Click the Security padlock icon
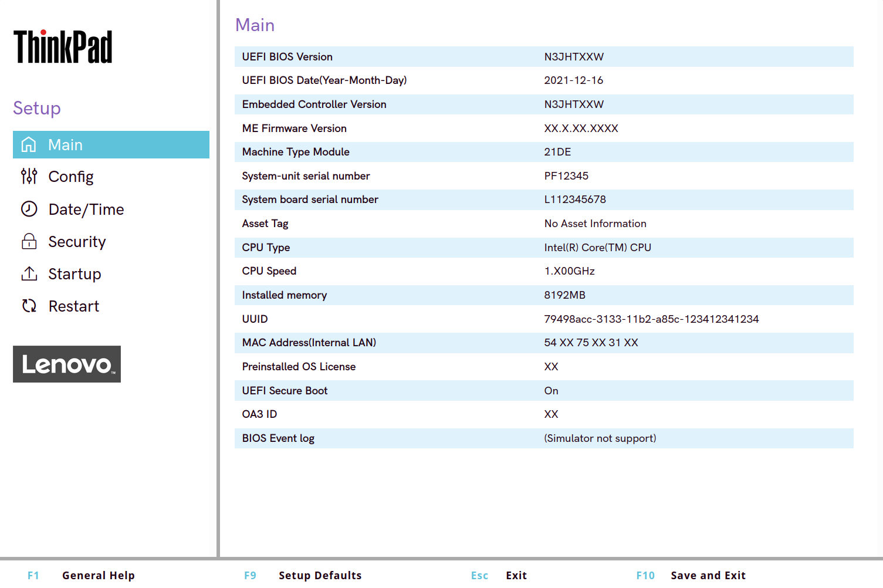This screenshot has height=588, width=883. pos(29,241)
